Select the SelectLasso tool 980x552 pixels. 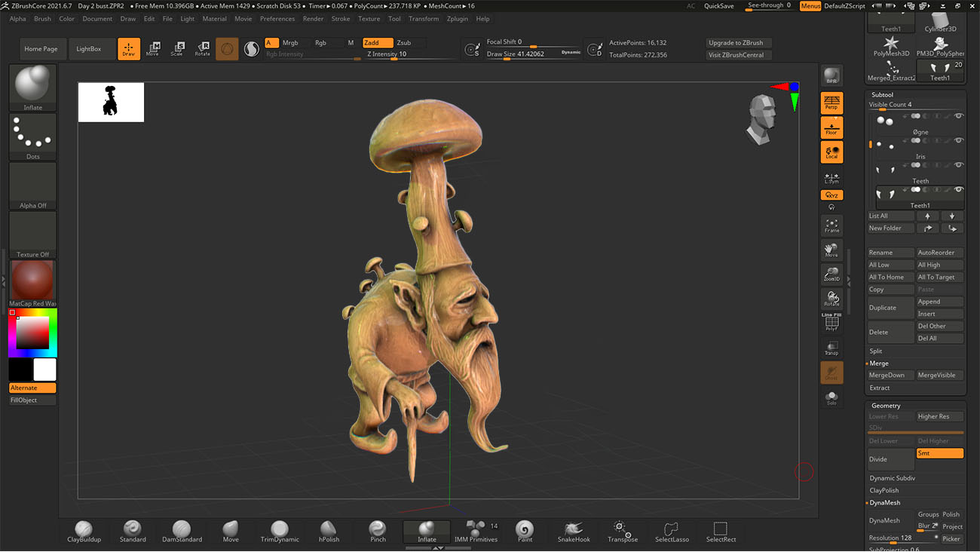(671, 530)
